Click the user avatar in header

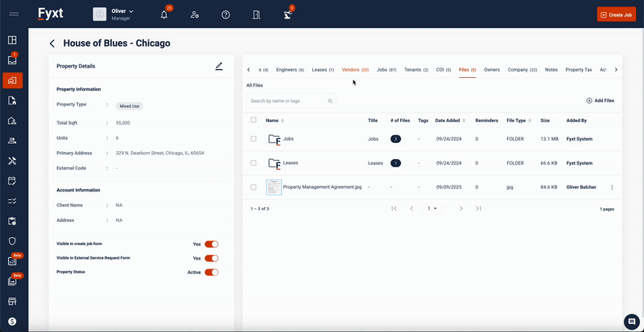click(x=99, y=14)
